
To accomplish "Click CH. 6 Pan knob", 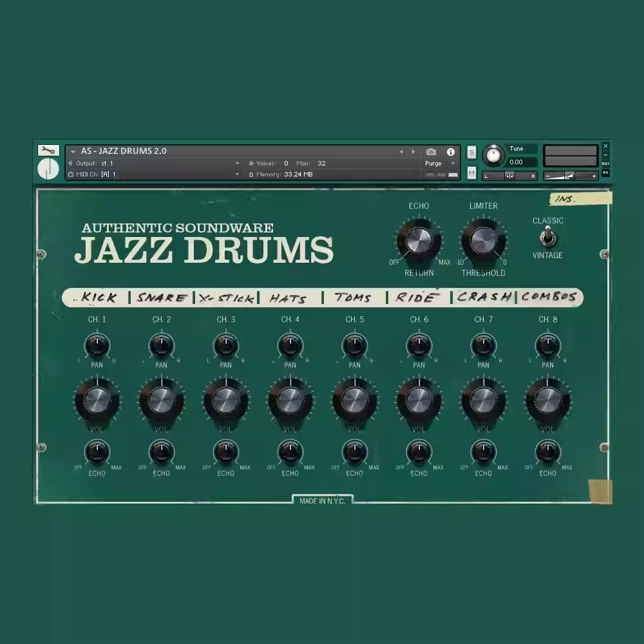I will pos(419,345).
